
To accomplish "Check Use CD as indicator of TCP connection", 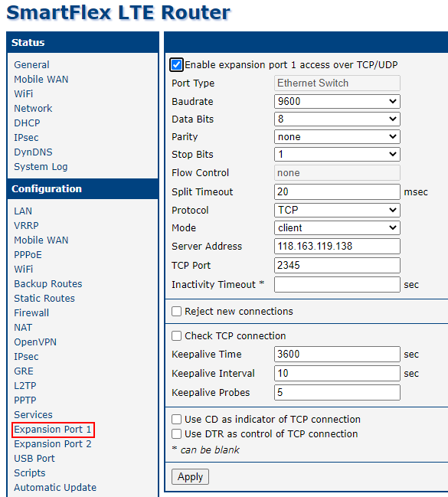I will pyautogui.click(x=176, y=419).
